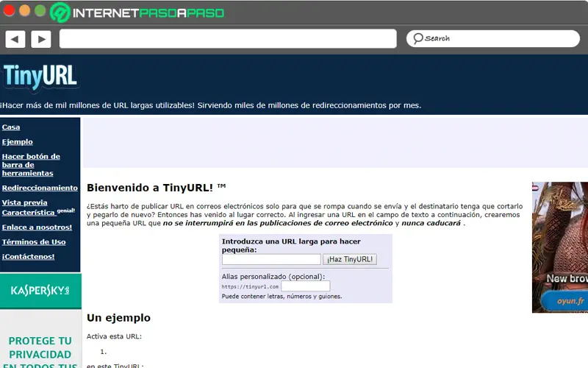The width and height of the screenshot is (588, 368).
Task: Open the Redireccionamiento link
Action: [40, 188]
